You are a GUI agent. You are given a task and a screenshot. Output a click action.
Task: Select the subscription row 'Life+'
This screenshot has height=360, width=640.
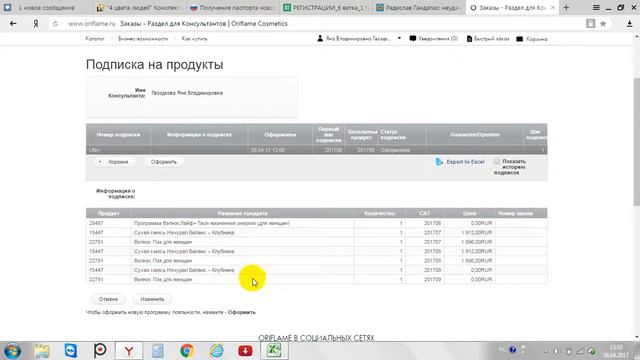(x=316, y=150)
